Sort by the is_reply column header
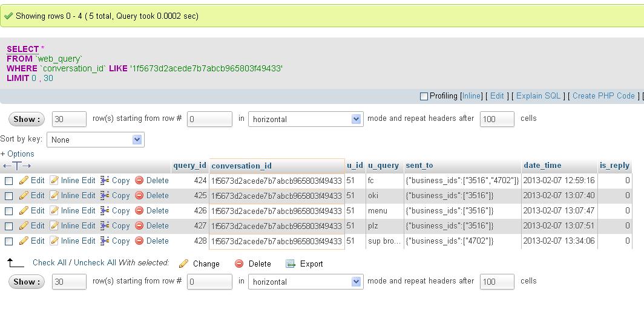This screenshot has height=327, width=644. pyautogui.click(x=614, y=166)
